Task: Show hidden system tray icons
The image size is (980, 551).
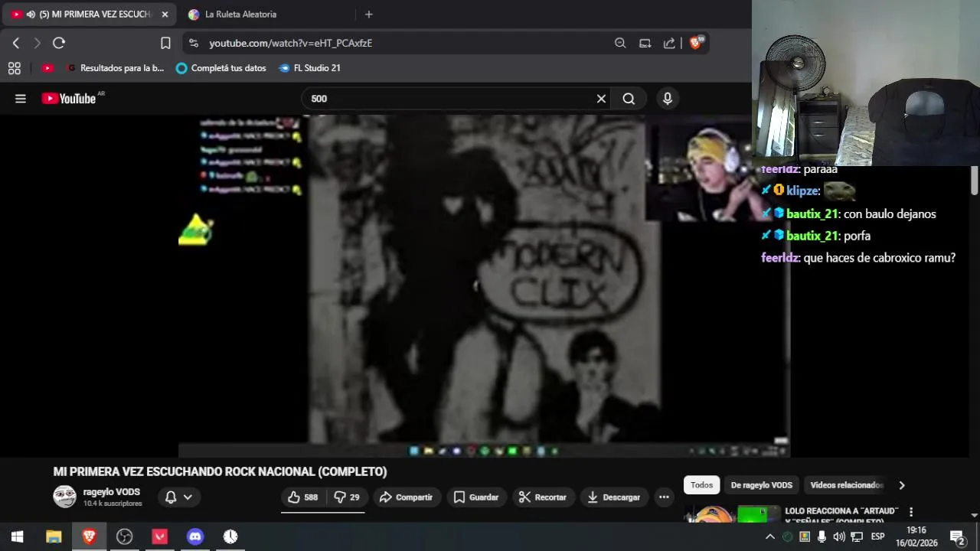Action: [x=770, y=536]
